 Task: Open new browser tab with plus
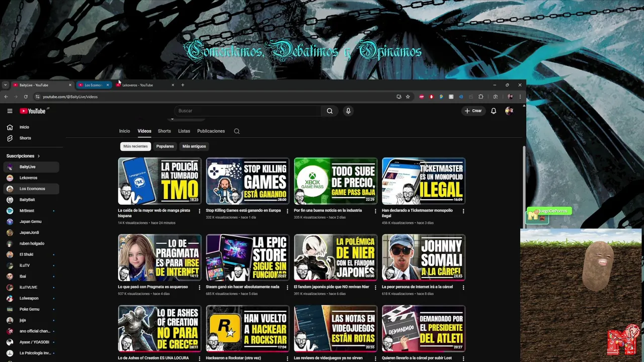[183, 85]
